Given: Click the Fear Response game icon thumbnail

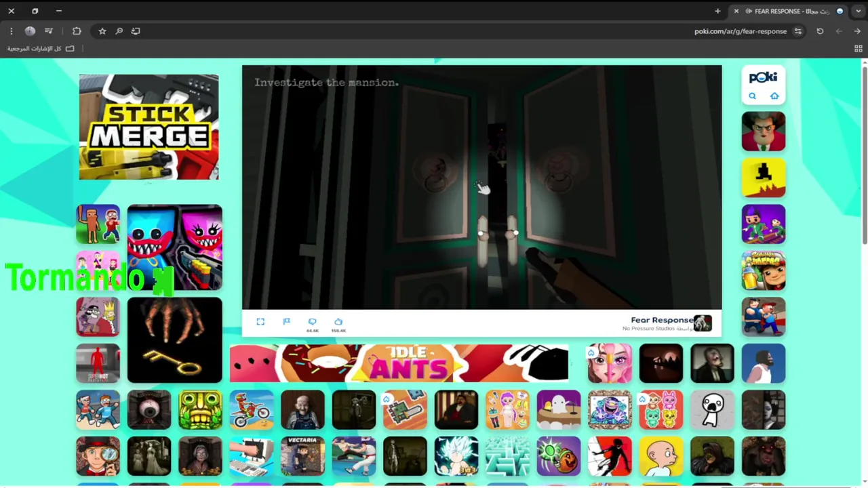Looking at the screenshot, I should (x=703, y=323).
